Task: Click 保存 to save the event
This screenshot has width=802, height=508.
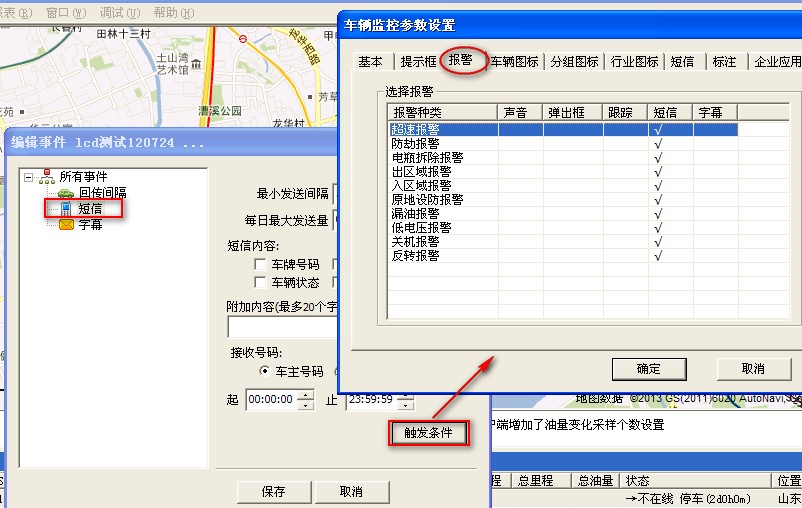Action: 273,491
